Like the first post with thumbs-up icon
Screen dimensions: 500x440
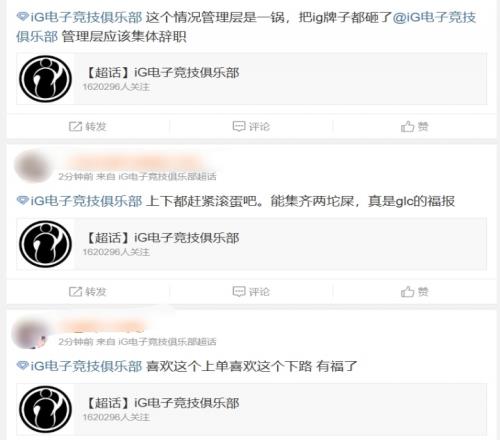click(407, 126)
